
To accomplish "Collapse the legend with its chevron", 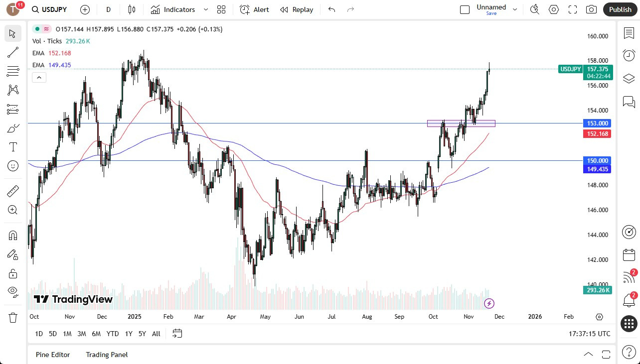I will pos(39,77).
